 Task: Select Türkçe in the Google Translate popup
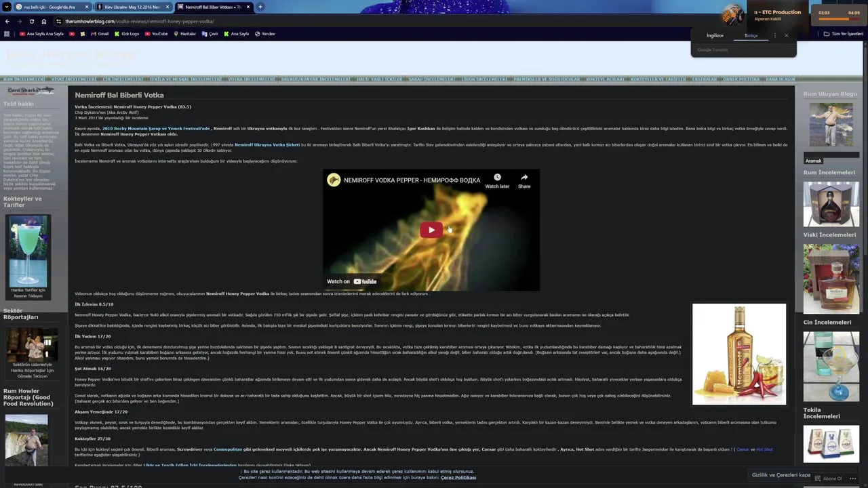pos(751,35)
